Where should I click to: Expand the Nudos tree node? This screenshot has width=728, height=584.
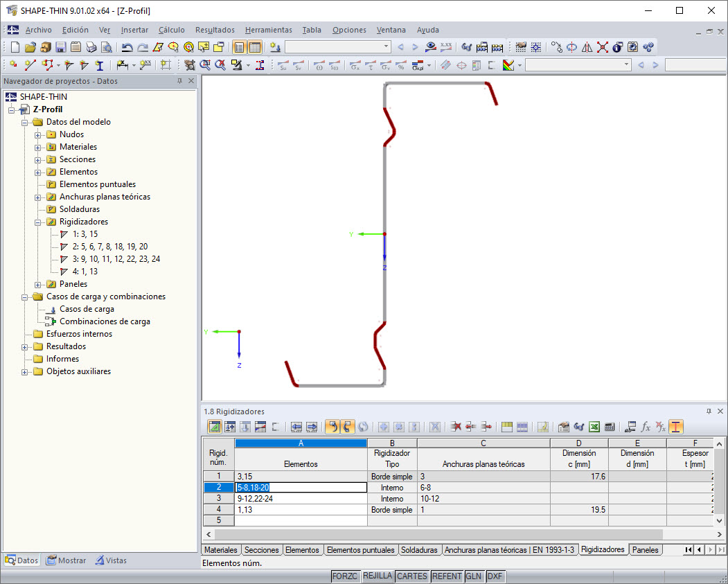tap(37, 135)
